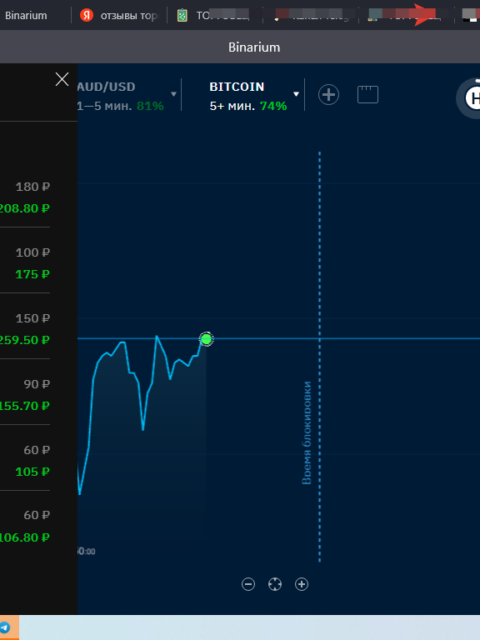The width and height of the screenshot is (480, 640).
Task: Click the green current price marker
Action: (x=206, y=339)
